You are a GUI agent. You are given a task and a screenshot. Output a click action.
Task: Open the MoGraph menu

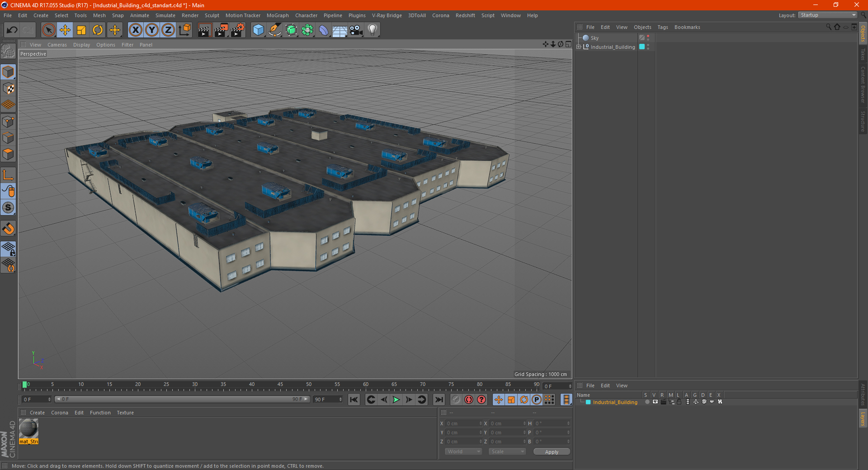278,15
